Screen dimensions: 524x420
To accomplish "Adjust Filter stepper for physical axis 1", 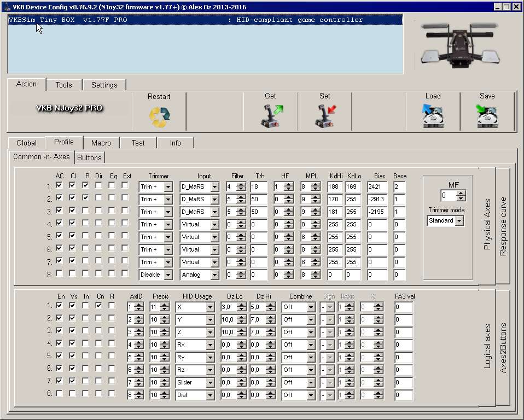I will (x=241, y=187).
